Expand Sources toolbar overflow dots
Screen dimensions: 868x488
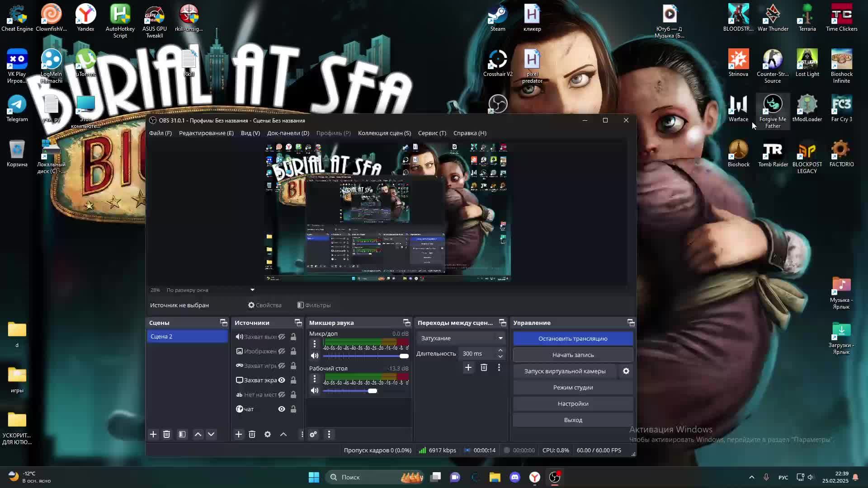click(x=302, y=434)
